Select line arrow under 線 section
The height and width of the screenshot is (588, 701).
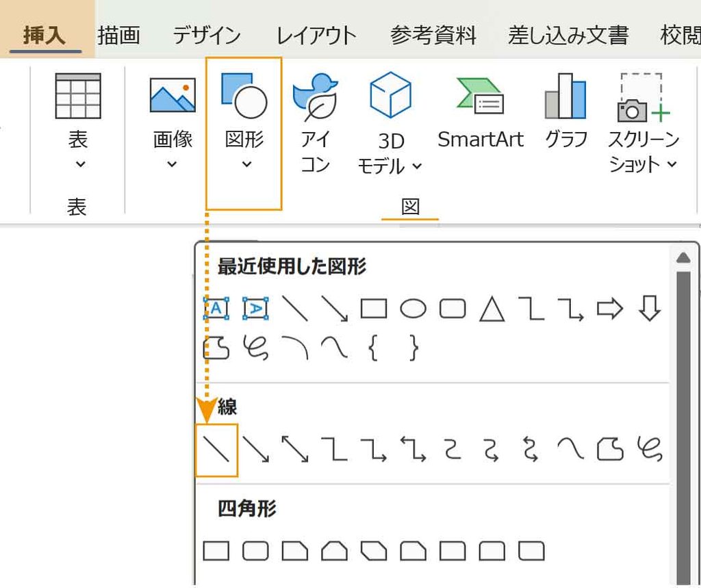(256, 449)
